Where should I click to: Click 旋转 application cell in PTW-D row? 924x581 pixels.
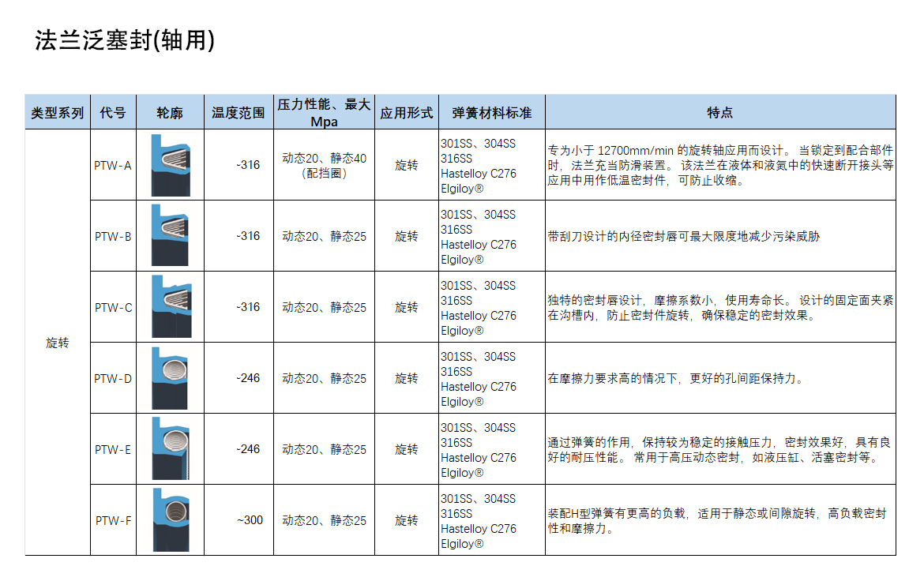407,378
